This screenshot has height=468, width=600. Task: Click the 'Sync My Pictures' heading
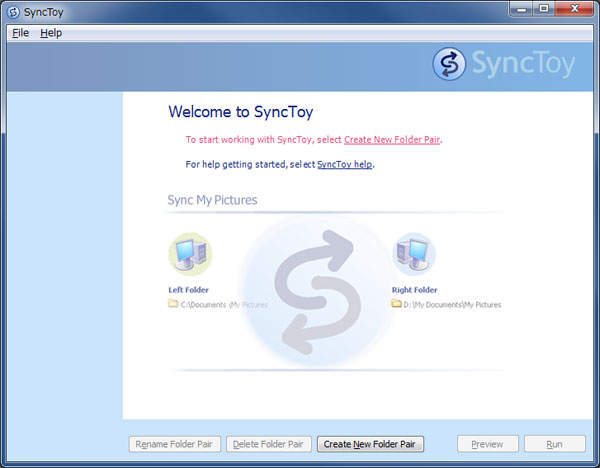click(212, 200)
